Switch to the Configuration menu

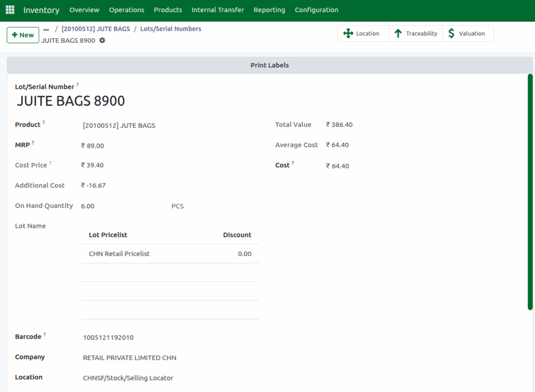tap(316, 10)
